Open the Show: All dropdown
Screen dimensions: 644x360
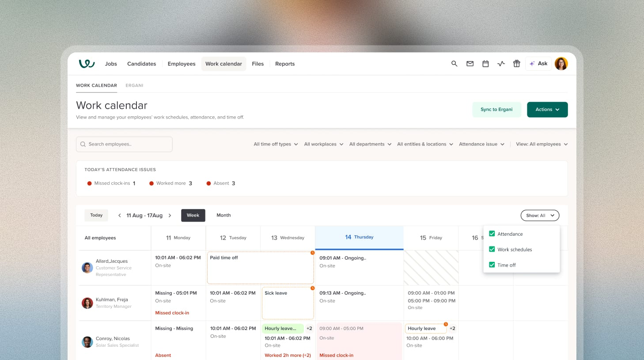tap(540, 215)
